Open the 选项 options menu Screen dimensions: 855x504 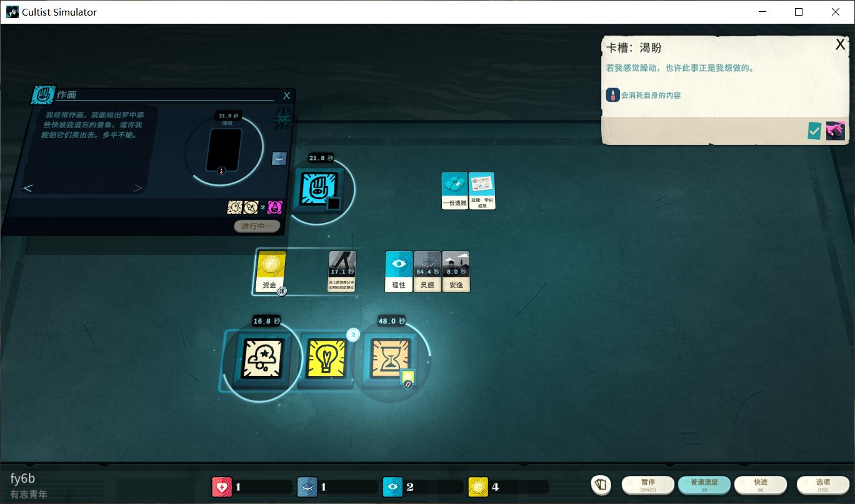pyautogui.click(x=823, y=485)
